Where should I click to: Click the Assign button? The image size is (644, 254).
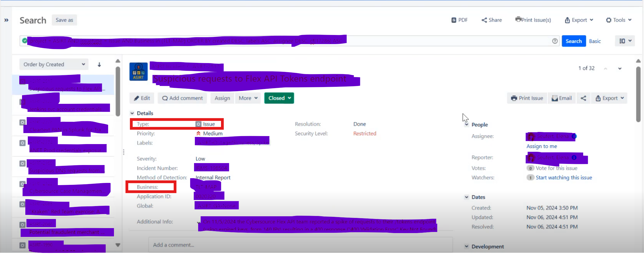pos(222,98)
